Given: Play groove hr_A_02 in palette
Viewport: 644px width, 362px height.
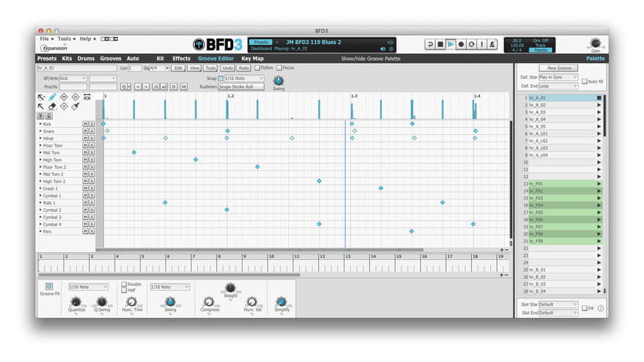Looking at the screenshot, I should (598, 105).
